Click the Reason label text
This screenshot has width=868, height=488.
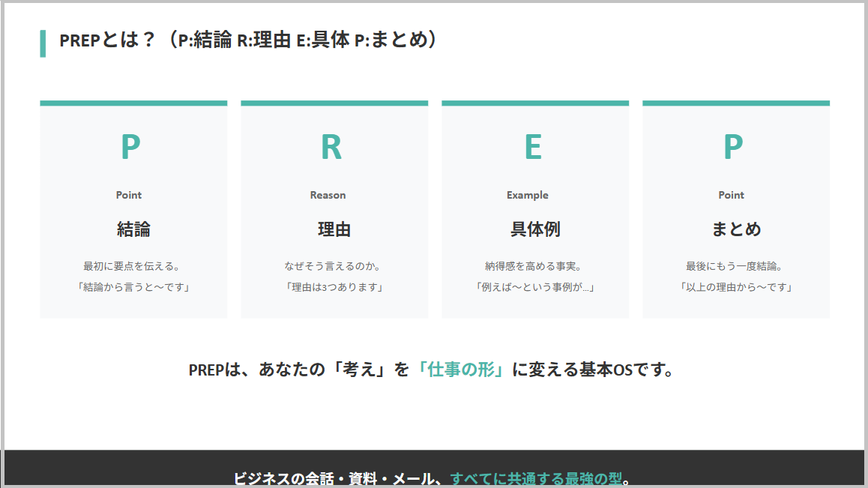click(x=328, y=195)
